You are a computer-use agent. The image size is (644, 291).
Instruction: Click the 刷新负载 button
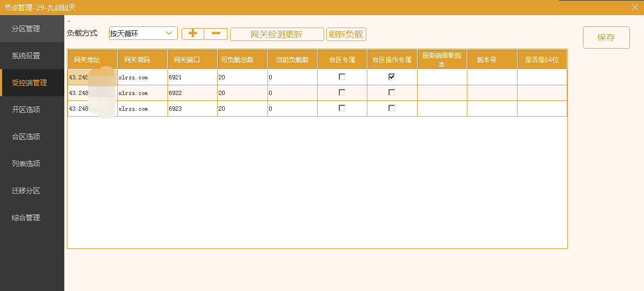point(346,35)
